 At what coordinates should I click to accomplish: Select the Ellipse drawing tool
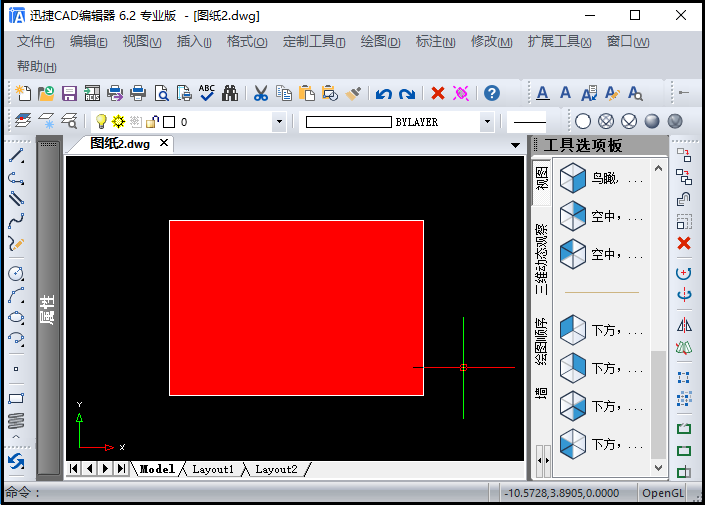point(16,317)
